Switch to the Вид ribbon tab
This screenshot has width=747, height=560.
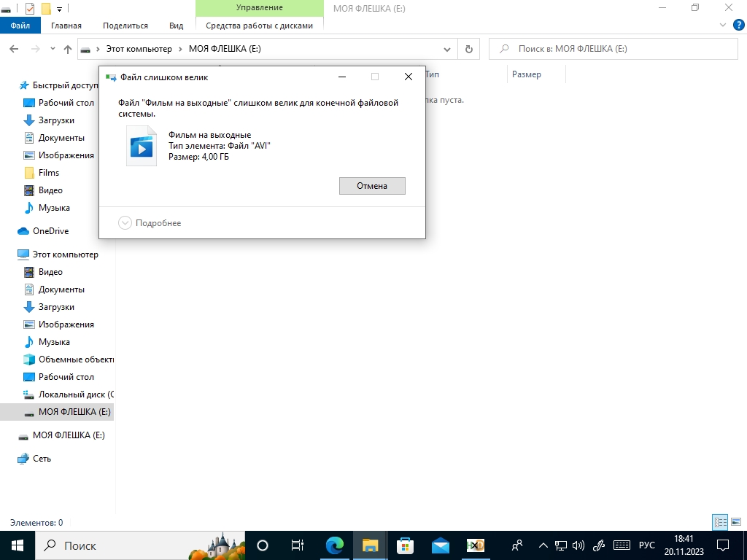click(176, 26)
